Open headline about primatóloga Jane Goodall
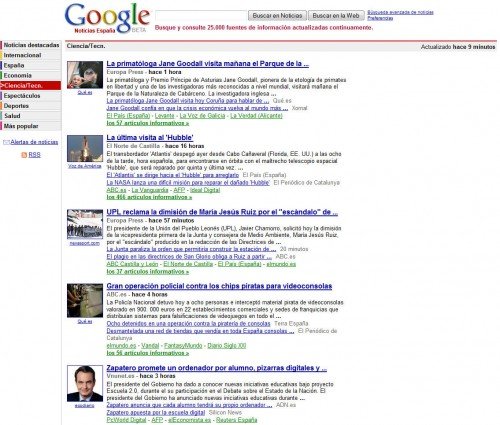 point(208,64)
